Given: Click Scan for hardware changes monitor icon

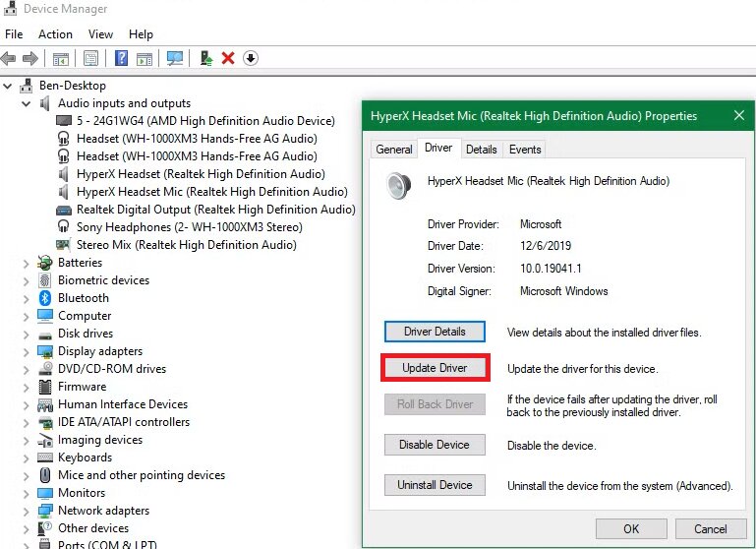Looking at the screenshot, I should coord(175,58).
